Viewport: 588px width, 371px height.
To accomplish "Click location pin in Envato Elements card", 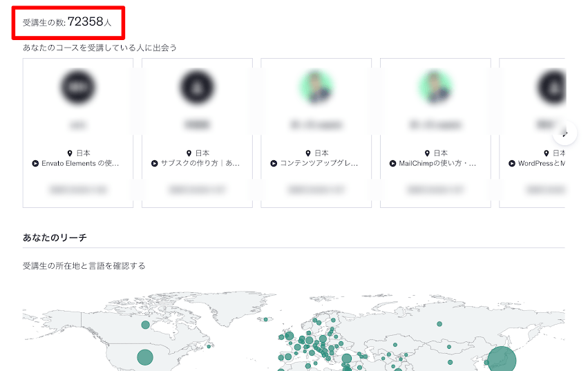I will pyautogui.click(x=70, y=153).
